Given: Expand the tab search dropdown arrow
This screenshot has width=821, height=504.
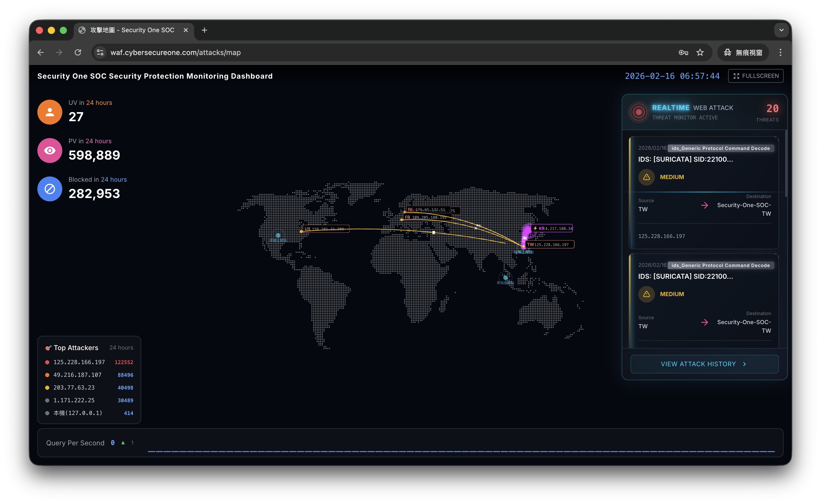Looking at the screenshot, I should tap(781, 30).
